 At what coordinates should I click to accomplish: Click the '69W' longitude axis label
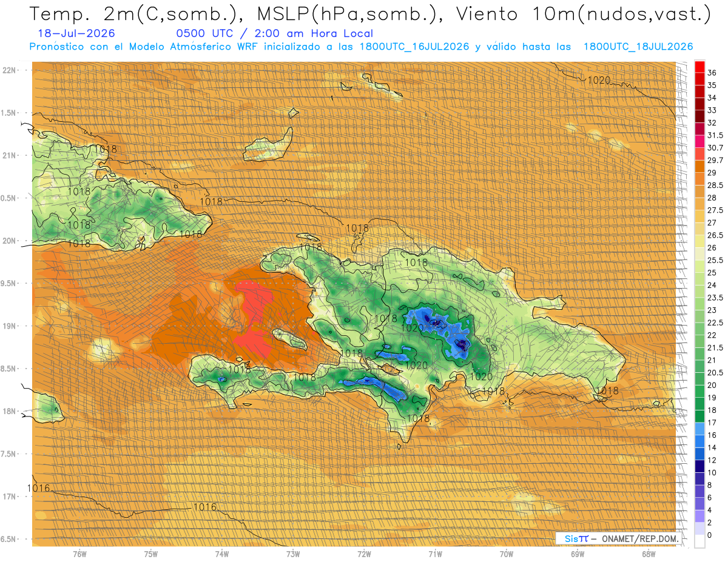(578, 554)
